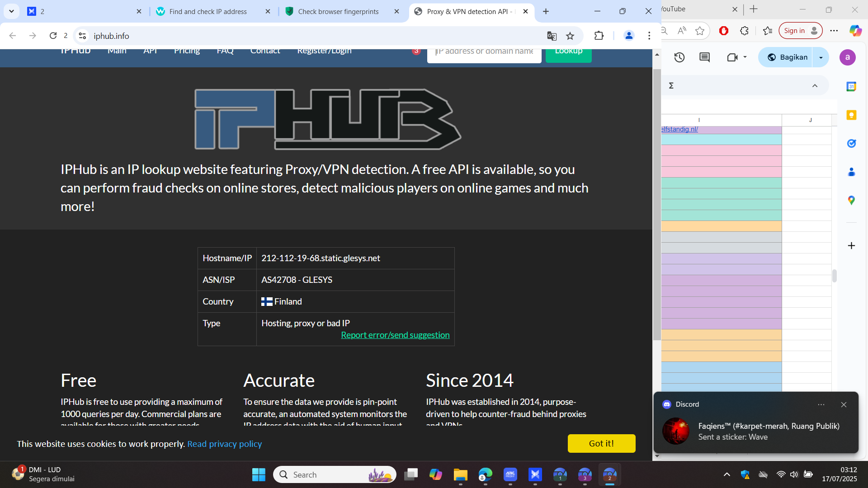The width and height of the screenshot is (868, 488).
Task: Select hostname 212-112-19-68.static.glesys.net text
Action: pyautogui.click(x=321, y=258)
